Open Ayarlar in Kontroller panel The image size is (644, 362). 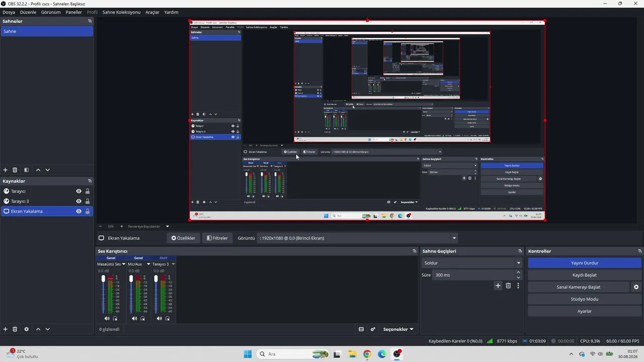click(585, 311)
